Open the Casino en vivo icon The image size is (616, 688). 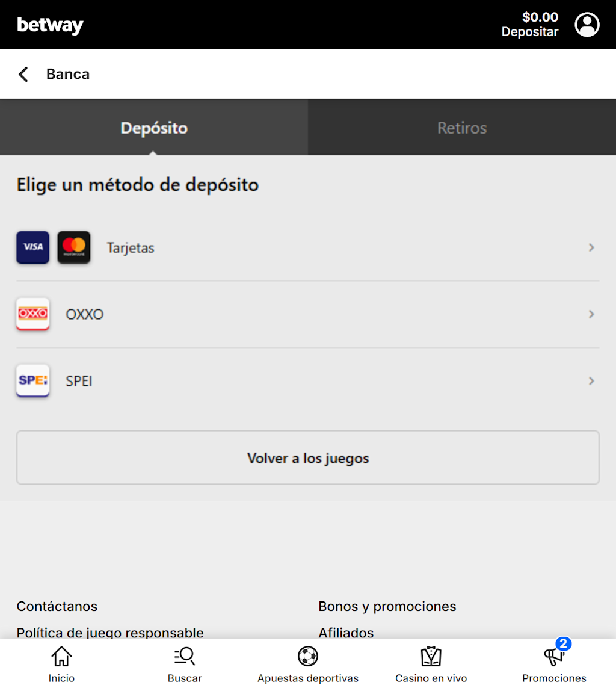(431, 656)
